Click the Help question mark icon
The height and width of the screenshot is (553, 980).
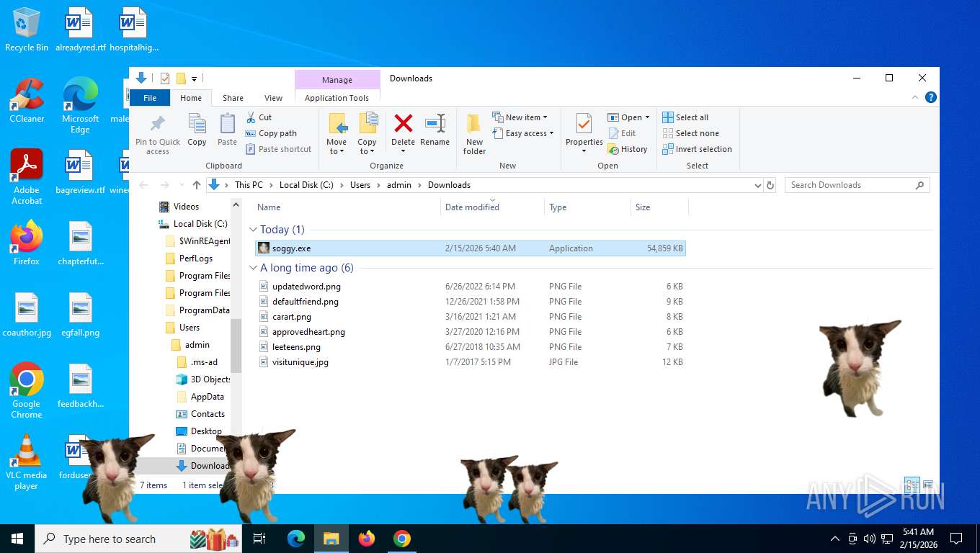click(x=930, y=97)
